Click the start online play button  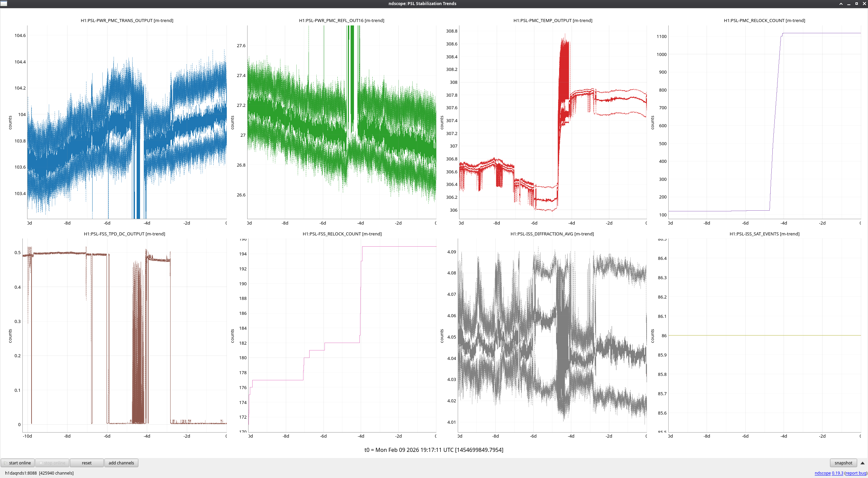(x=17, y=463)
